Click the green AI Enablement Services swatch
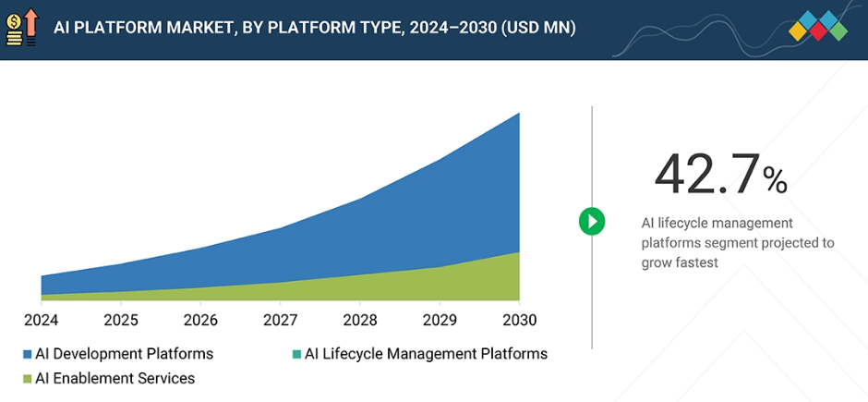The width and height of the screenshot is (868, 402). coord(28,378)
